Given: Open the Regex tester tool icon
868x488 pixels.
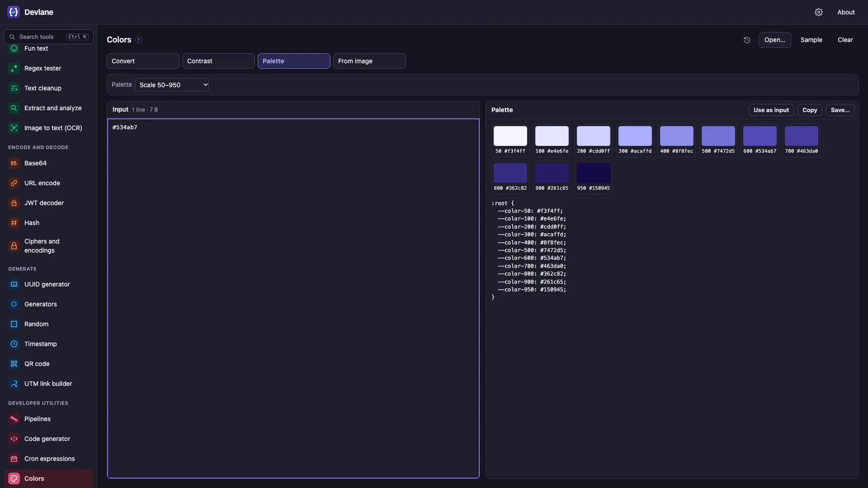Looking at the screenshot, I should point(14,68).
